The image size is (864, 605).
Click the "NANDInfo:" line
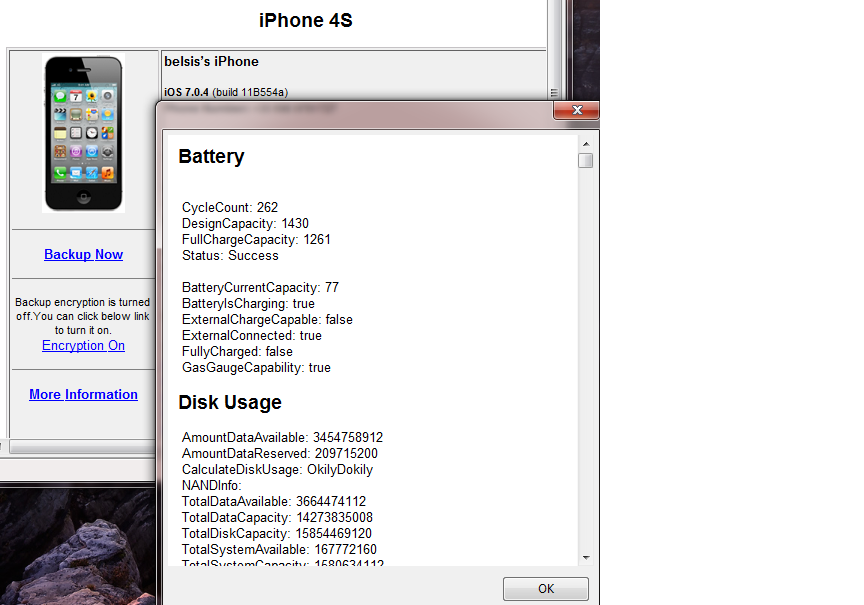point(212,485)
